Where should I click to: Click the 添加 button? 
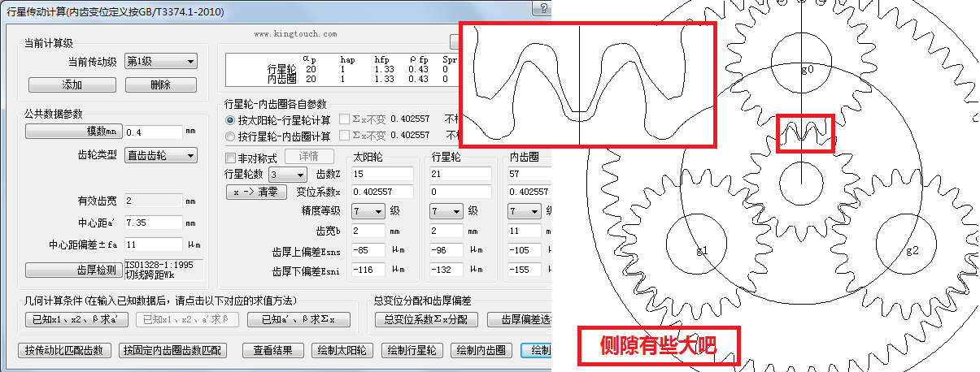coord(72,84)
